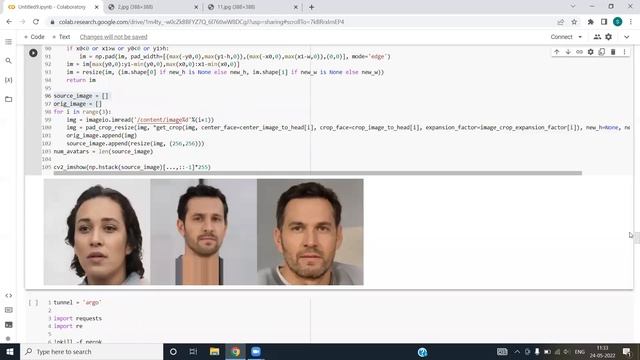
Task: Add a new Text cell
Action: (61, 37)
